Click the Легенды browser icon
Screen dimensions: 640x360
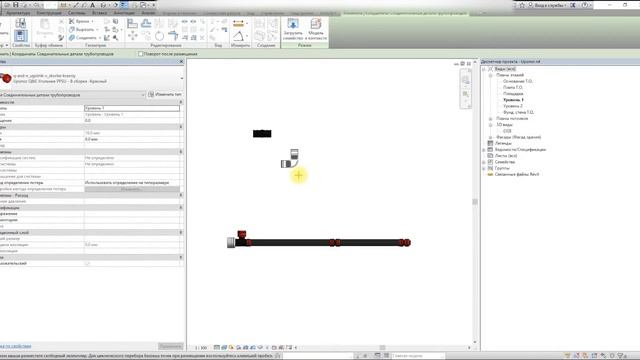(x=490, y=143)
